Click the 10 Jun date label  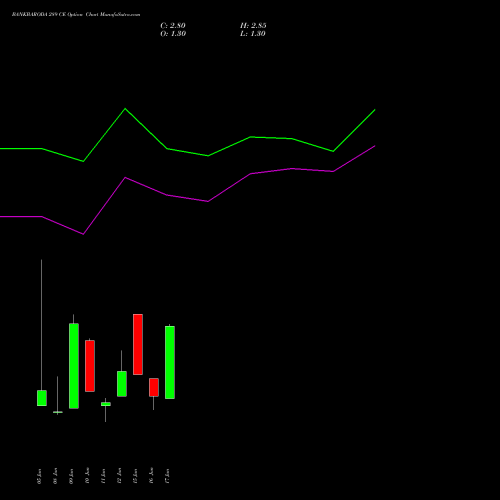87,476
